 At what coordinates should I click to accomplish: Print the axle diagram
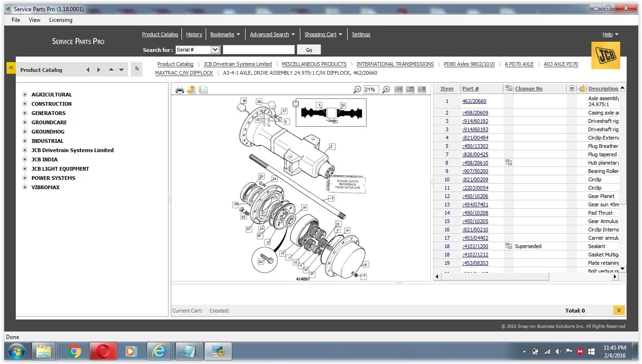pyautogui.click(x=180, y=90)
